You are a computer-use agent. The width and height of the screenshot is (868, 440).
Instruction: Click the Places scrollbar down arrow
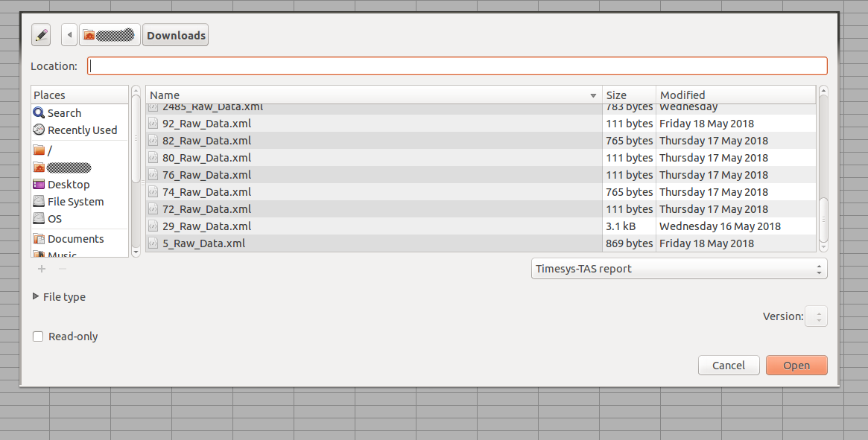click(136, 252)
